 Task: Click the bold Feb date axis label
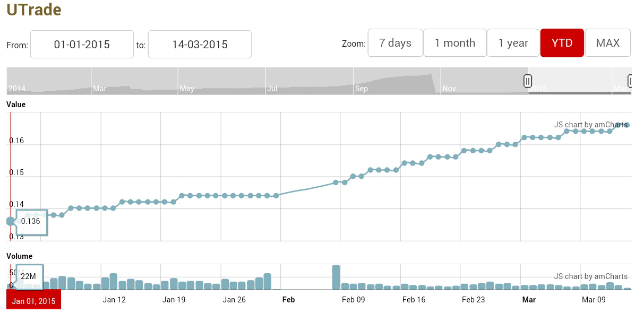coord(288,300)
